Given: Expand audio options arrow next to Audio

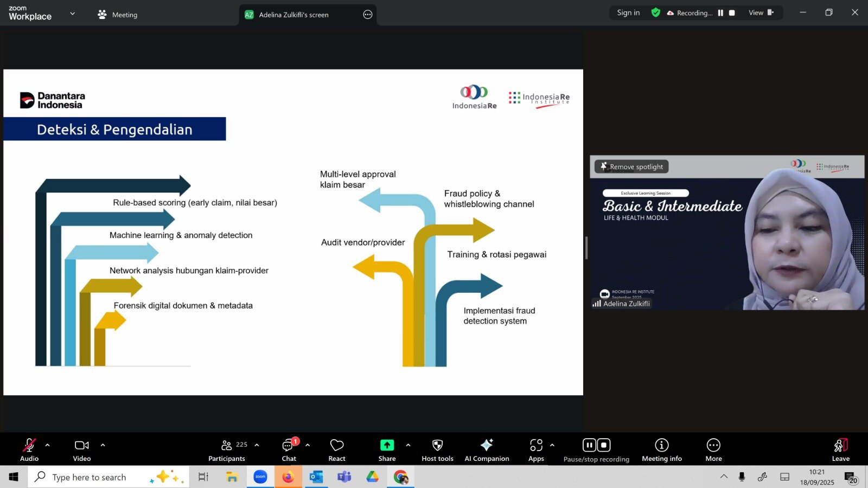Looking at the screenshot, I should (48, 445).
